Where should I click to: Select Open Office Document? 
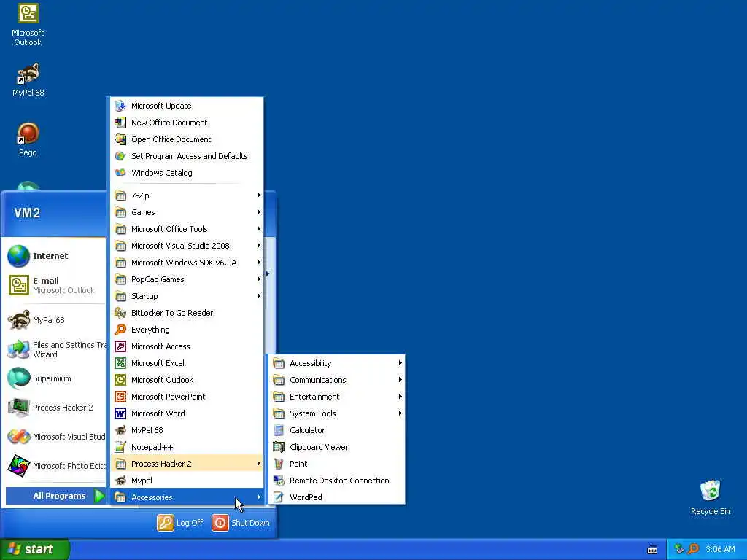click(187, 139)
